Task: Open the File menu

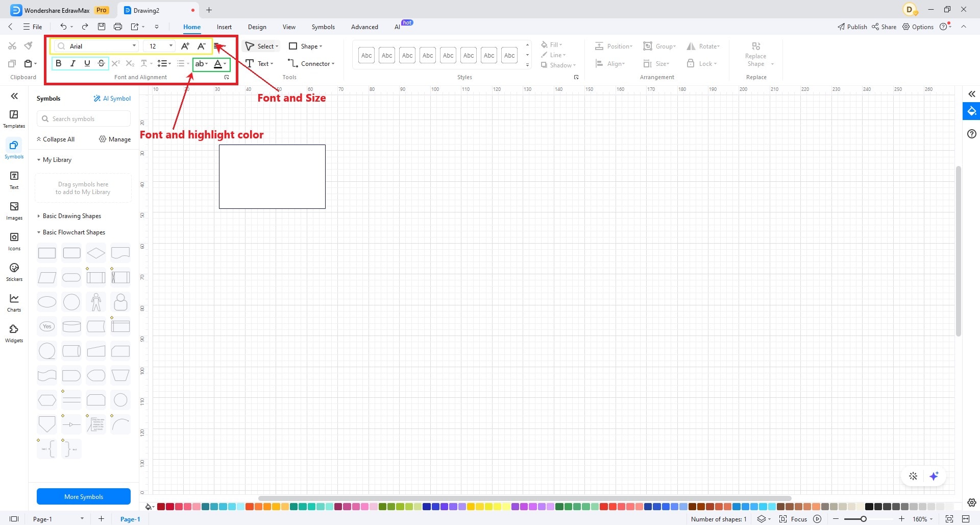Action: coord(33,27)
